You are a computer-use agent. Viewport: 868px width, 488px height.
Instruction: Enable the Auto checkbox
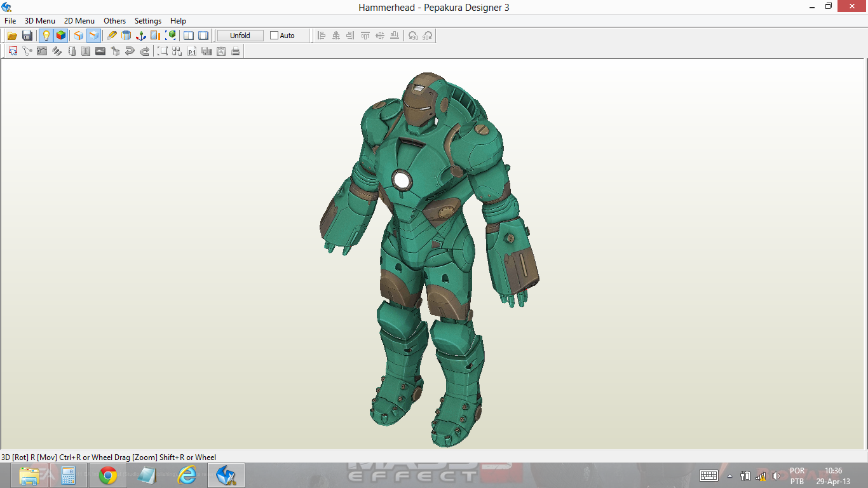pyautogui.click(x=275, y=36)
